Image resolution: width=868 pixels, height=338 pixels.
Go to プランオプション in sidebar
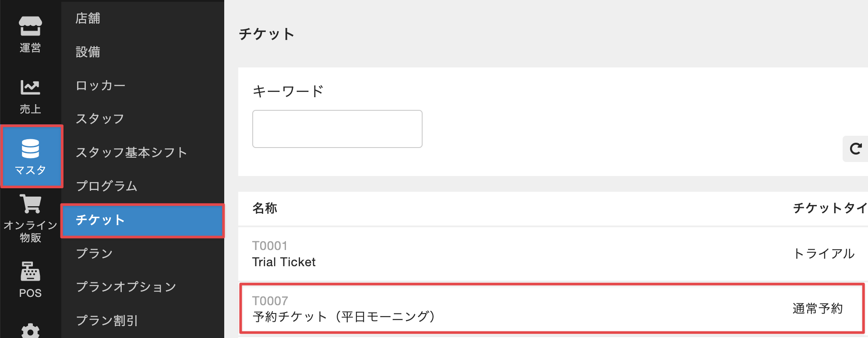pos(126,287)
